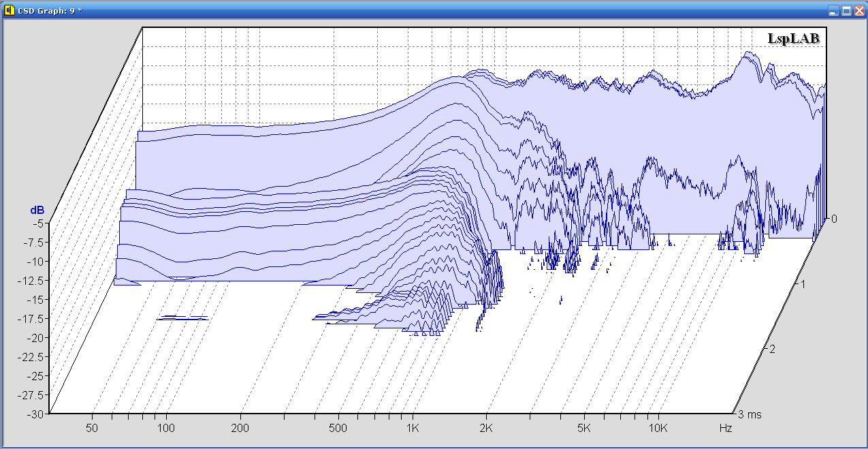This screenshot has width=868, height=449.
Task: Click the blue dB axis label
Action: pyautogui.click(x=36, y=211)
